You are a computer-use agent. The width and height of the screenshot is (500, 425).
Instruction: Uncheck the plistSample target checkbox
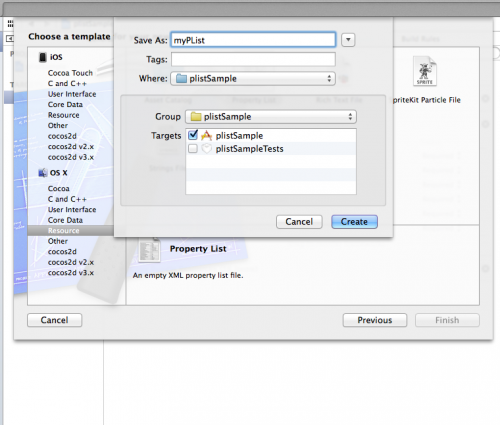click(193, 135)
